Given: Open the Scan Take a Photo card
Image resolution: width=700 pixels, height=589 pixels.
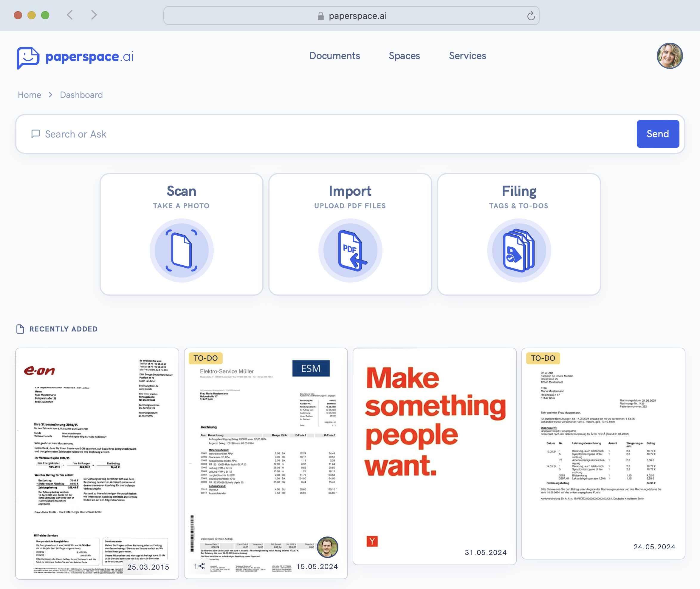Looking at the screenshot, I should click(182, 234).
